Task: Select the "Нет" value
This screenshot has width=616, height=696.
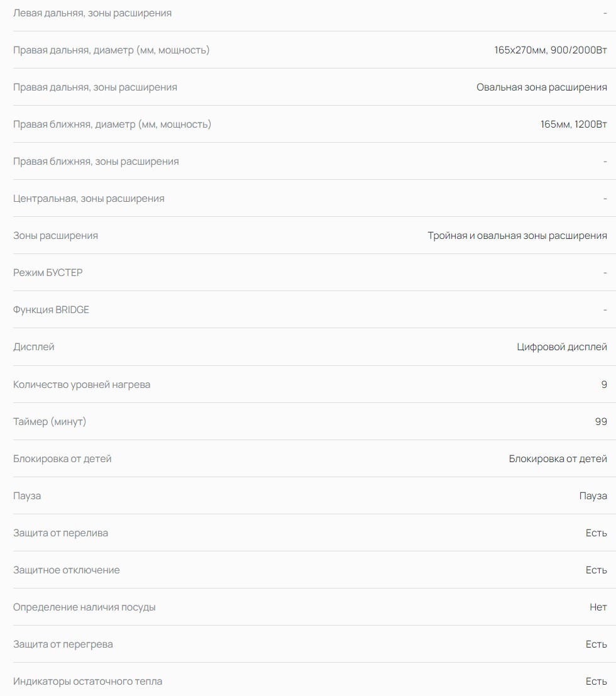Action: 598,607
